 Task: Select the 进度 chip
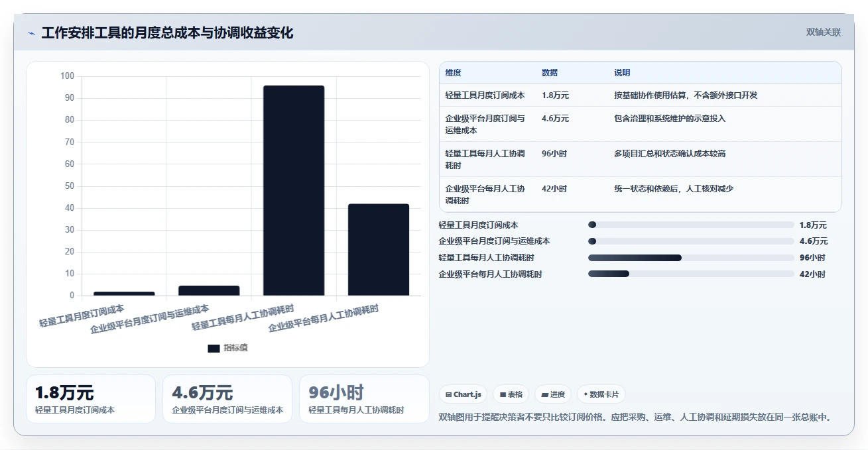pyautogui.click(x=553, y=394)
